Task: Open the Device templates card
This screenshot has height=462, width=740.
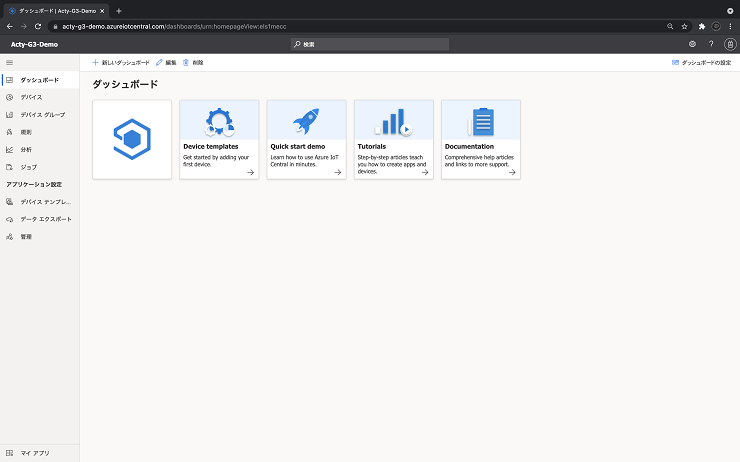Action: pyautogui.click(x=219, y=139)
